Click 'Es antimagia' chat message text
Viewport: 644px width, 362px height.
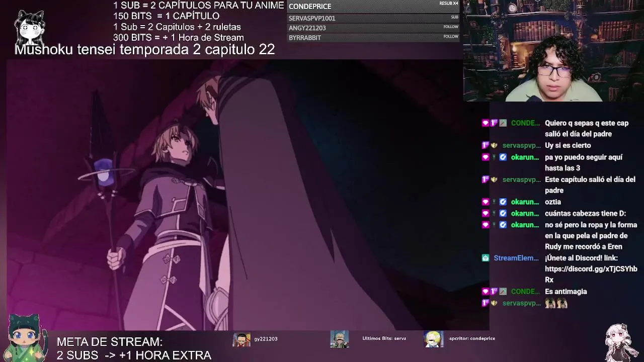coord(566,292)
